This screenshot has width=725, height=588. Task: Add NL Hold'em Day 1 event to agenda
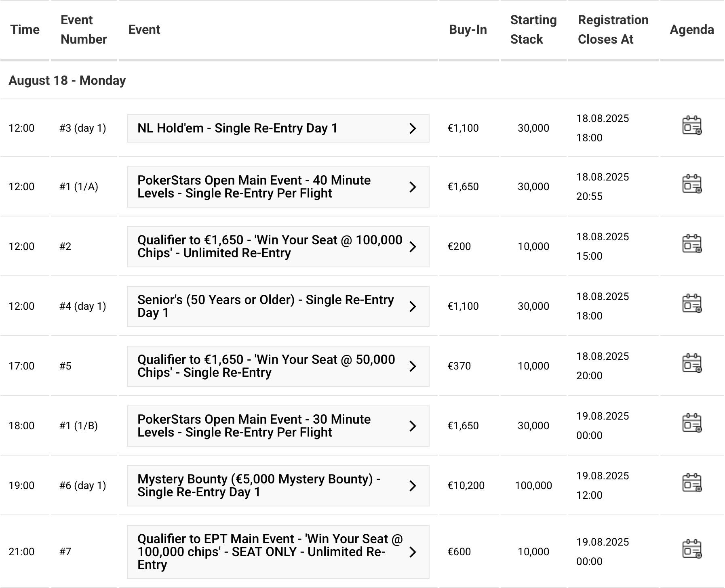tap(691, 126)
